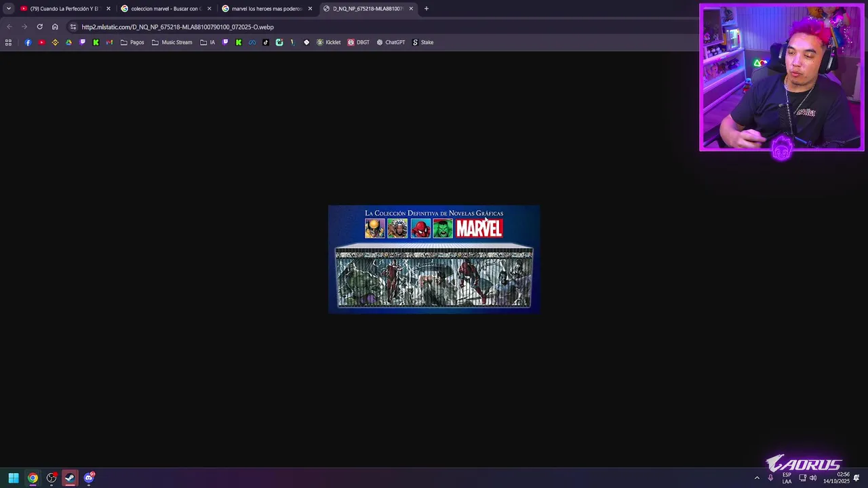The image size is (868, 488).
Task: Reload the current page
Action: [x=40, y=27]
